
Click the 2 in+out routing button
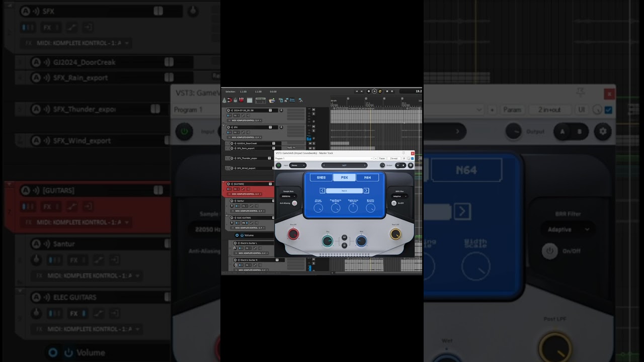pos(394,158)
